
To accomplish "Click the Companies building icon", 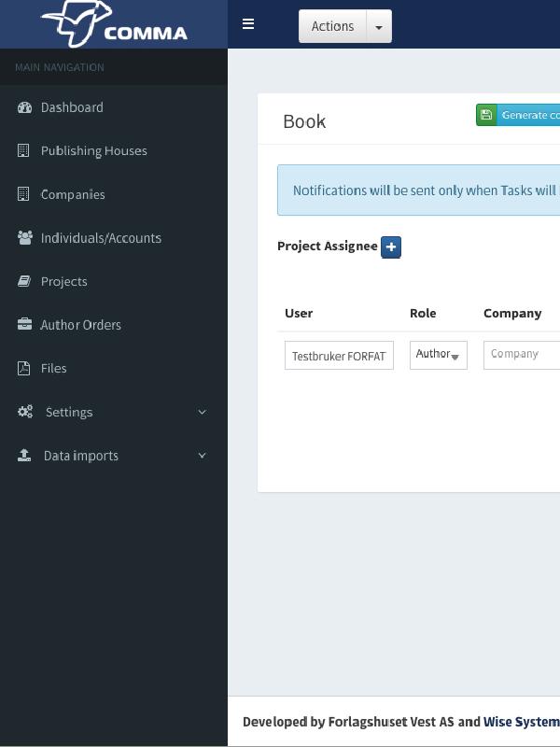I will pyautogui.click(x=23, y=194).
